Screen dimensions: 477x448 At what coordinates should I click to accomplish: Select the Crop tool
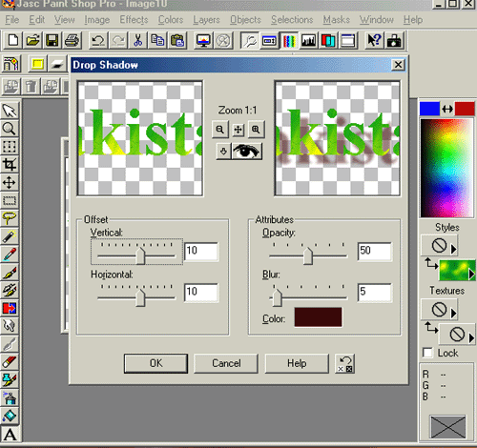coord(10,164)
